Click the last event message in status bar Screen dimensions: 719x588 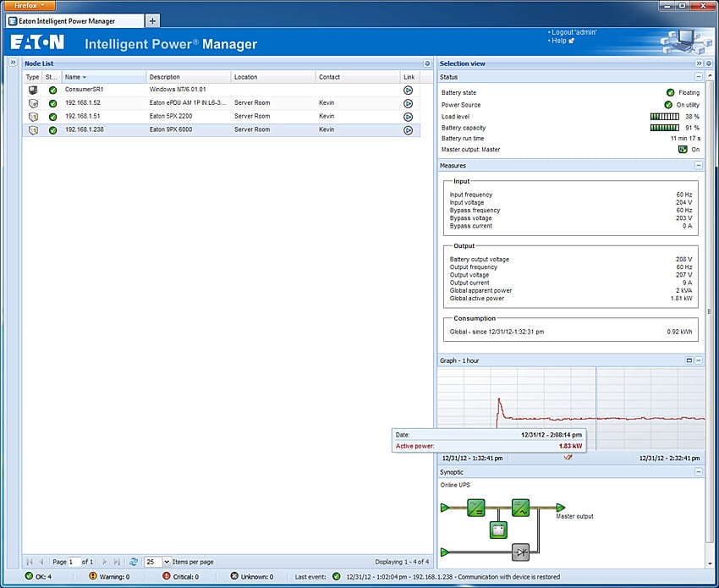pyautogui.click(x=453, y=576)
